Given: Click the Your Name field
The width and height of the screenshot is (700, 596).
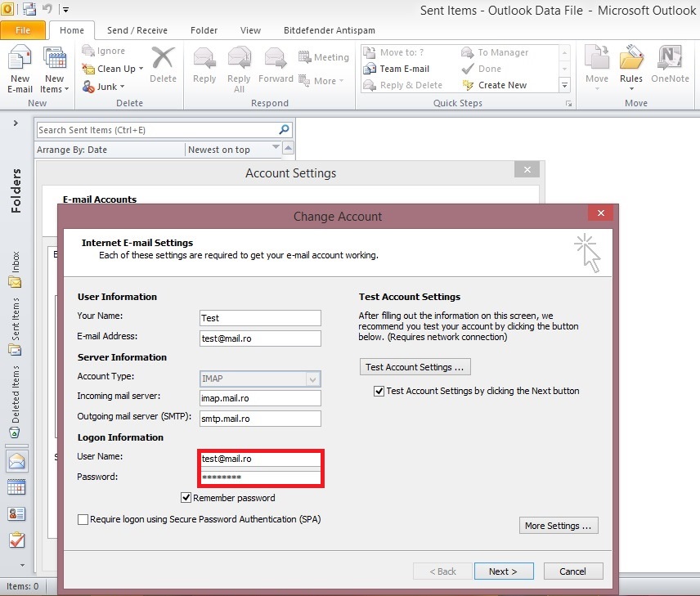Looking at the screenshot, I should click(x=260, y=318).
